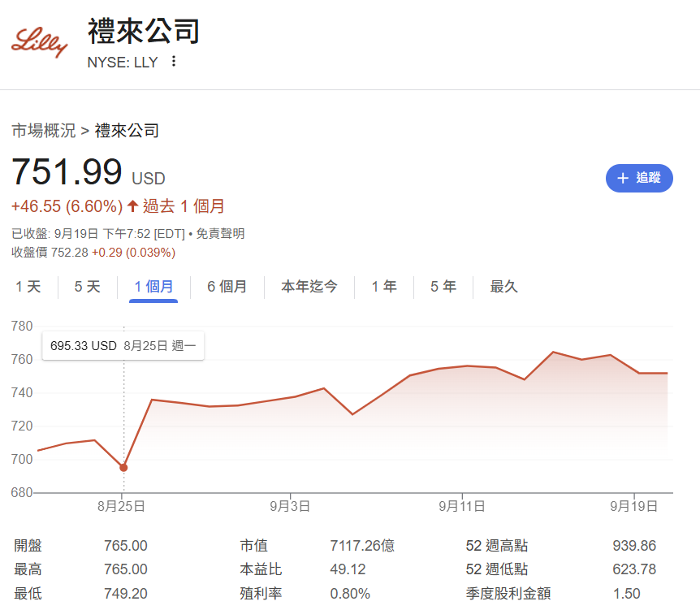Viewport: 700px width, 610px height.
Task: Click the 季度股利金額 label
Action: click(508, 594)
